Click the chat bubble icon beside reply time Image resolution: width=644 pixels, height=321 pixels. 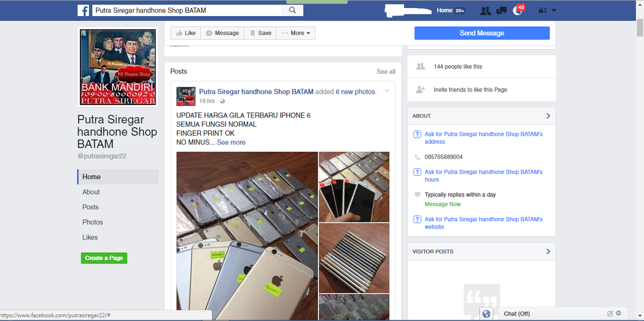(x=417, y=194)
